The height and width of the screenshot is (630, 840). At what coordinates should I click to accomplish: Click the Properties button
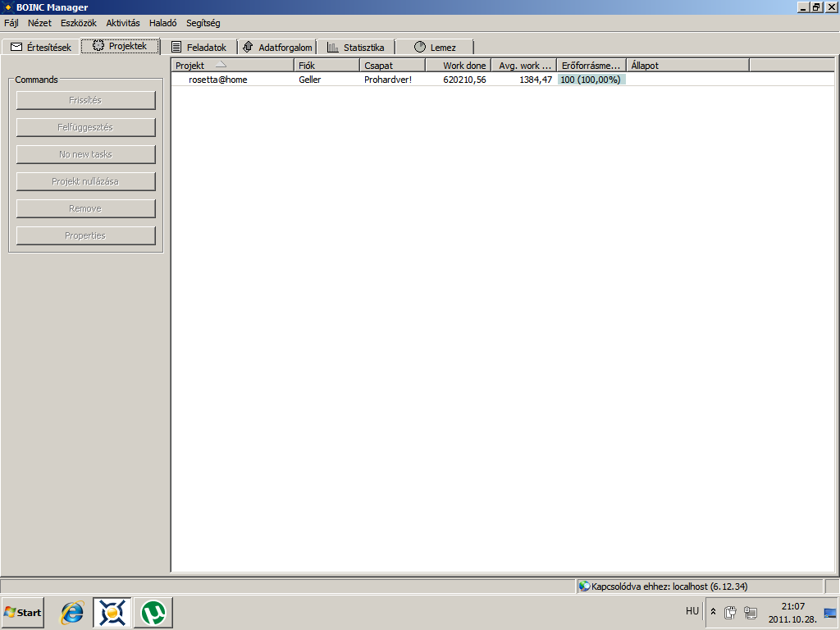coord(85,235)
